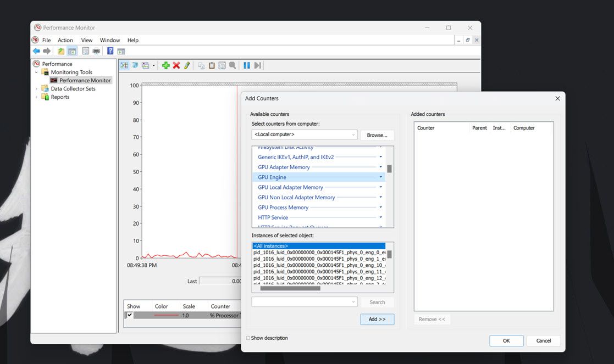Click Update Data step-forward icon

(257, 65)
